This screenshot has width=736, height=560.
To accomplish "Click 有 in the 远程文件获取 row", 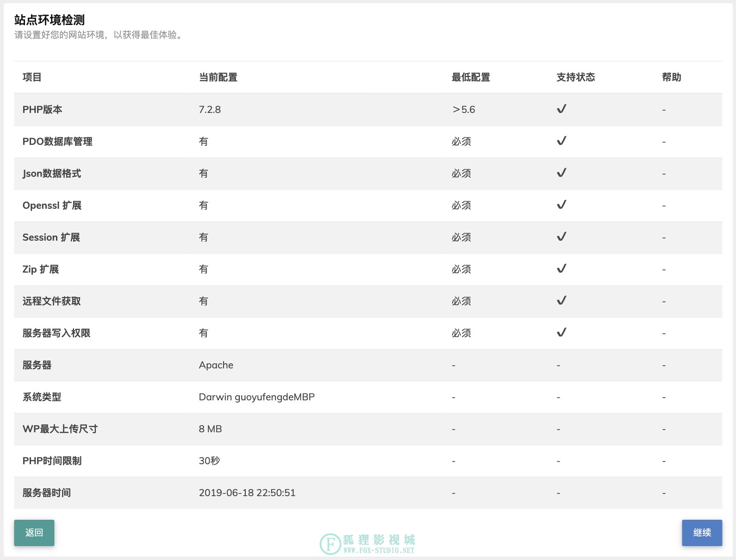I will 204,301.
